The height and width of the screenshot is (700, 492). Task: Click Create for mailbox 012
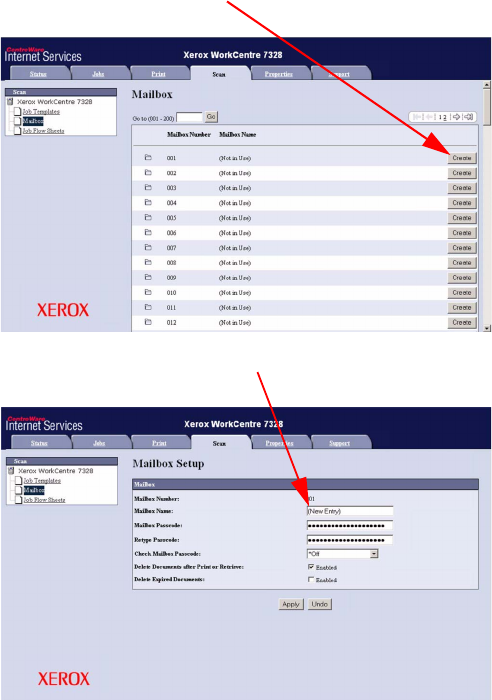pyautogui.click(x=462, y=322)
